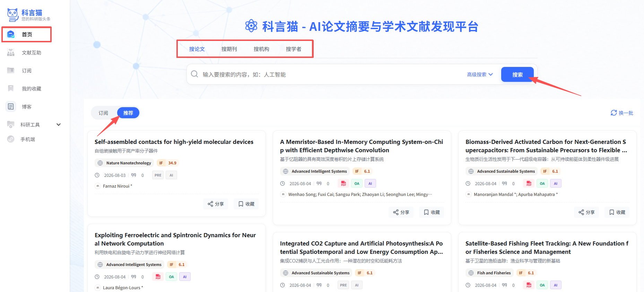Click the 科言猫 cat logo
This screenshot has width=644, height=292.
13,15
